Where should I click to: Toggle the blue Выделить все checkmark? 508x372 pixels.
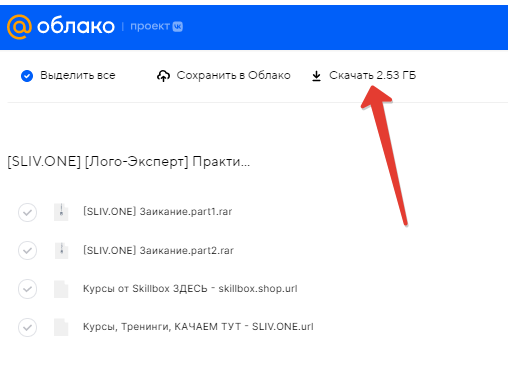click(27, 76)
